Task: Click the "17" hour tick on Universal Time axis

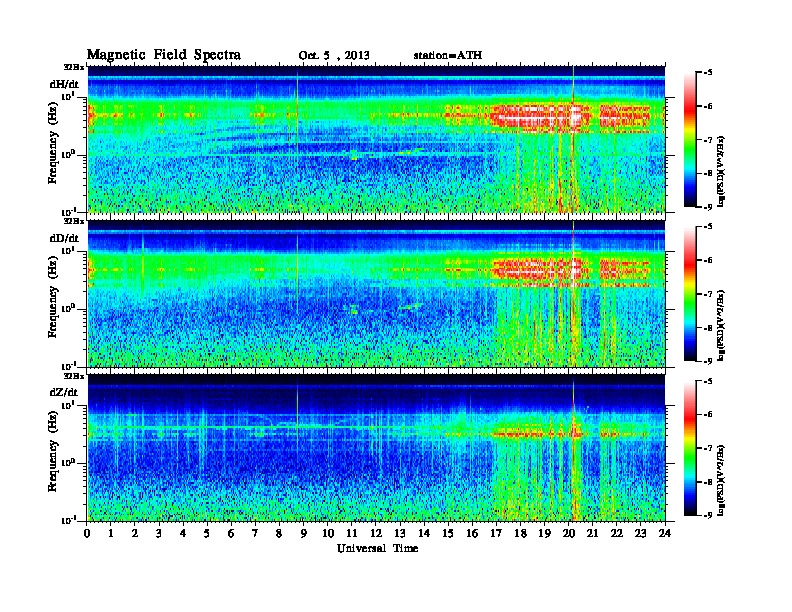Action: point(497,533)
